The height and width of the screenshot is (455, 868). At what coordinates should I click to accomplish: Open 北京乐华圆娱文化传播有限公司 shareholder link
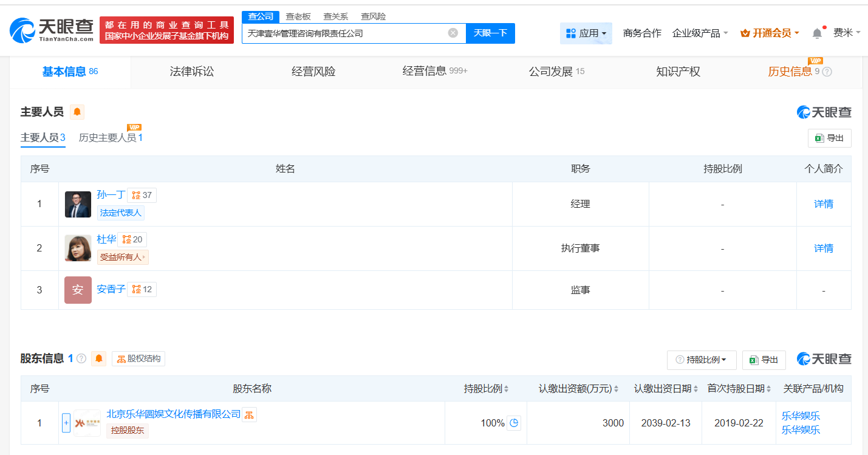click(x=174, y=414)
